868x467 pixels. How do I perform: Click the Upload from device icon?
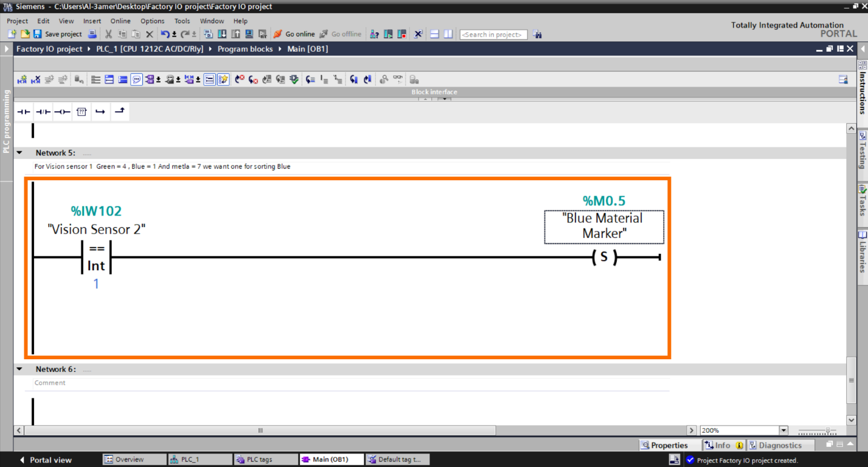pos(235,34)
